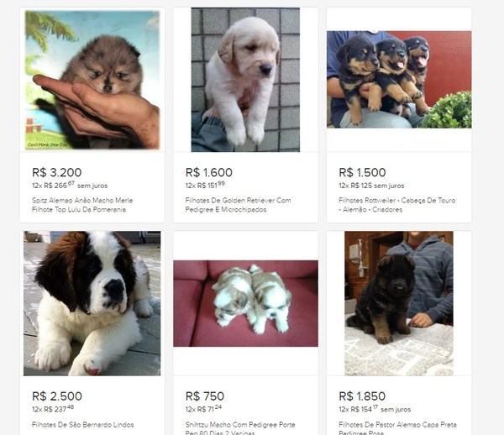
Task: Click the Golden Retriever puppy image
Action: point(245,80)
